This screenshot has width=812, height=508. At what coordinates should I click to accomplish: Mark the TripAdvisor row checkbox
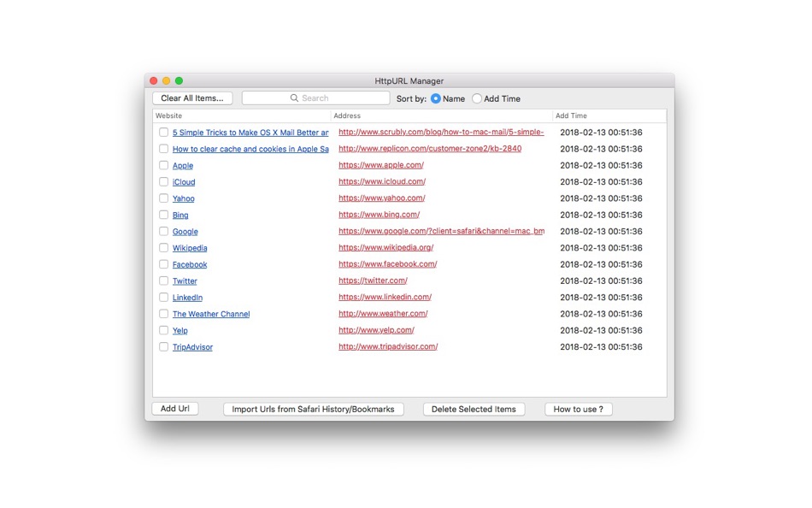point(163,346)
